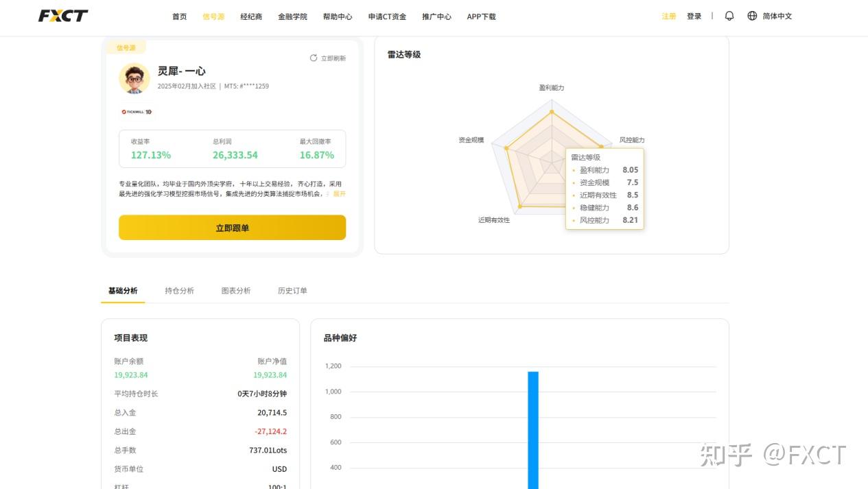This screenshot has height=489, width=868.
Task: Open 帮助中心 in top navigation
Action: coord(338,16)
